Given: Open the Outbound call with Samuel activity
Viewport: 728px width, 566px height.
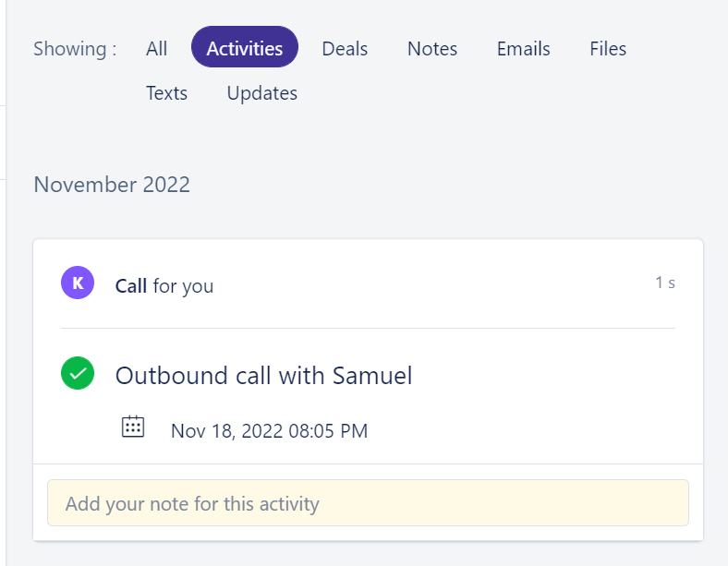Looking at the screenshot, I should (x=263, y=375).
